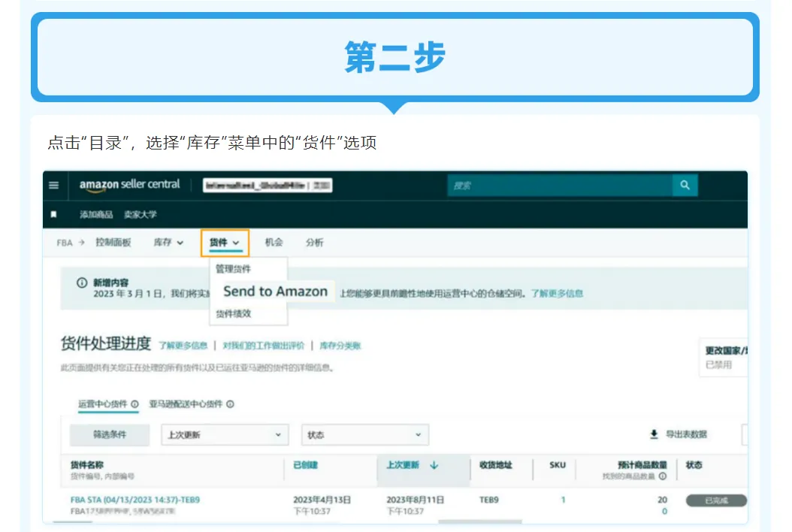Click the TEB9 address cell
Viewport: 792px width, 532px height.
[x=489, y=500]
